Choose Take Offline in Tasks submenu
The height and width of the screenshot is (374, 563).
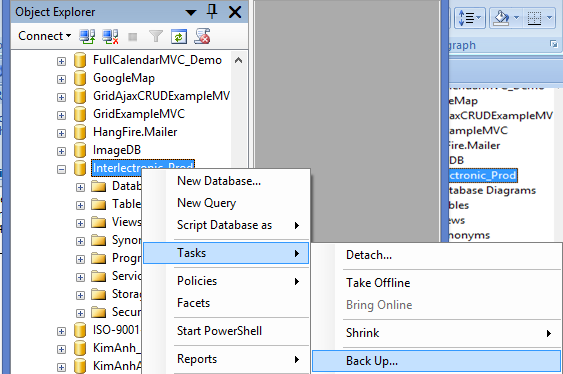click(437, 283)
